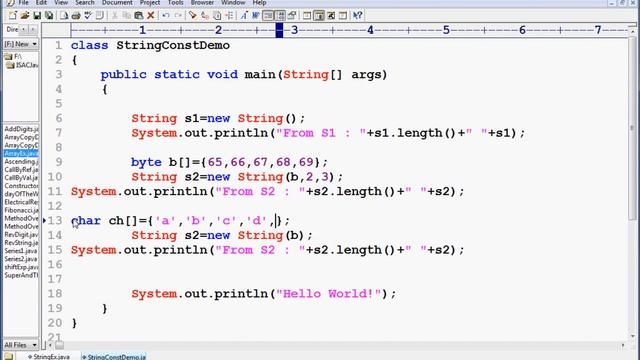
Task: Click the Go to Line icon
Action: (229, 16)
